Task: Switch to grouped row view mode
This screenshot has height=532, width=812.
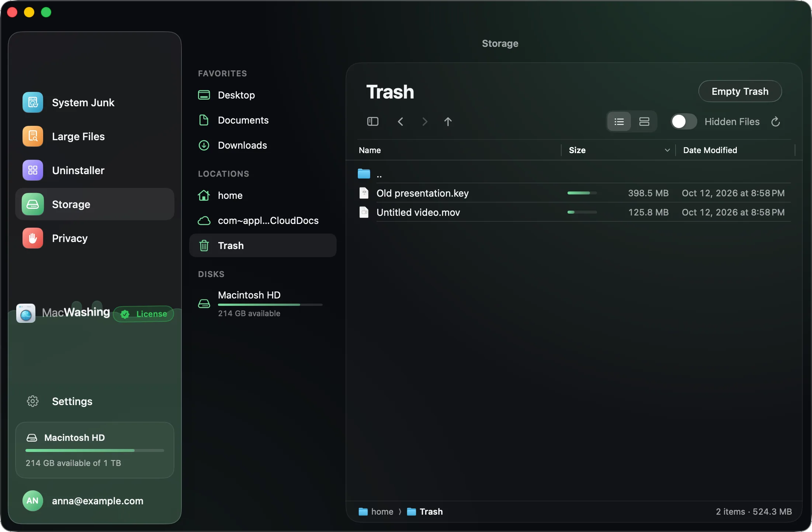Action: point(644,121)
